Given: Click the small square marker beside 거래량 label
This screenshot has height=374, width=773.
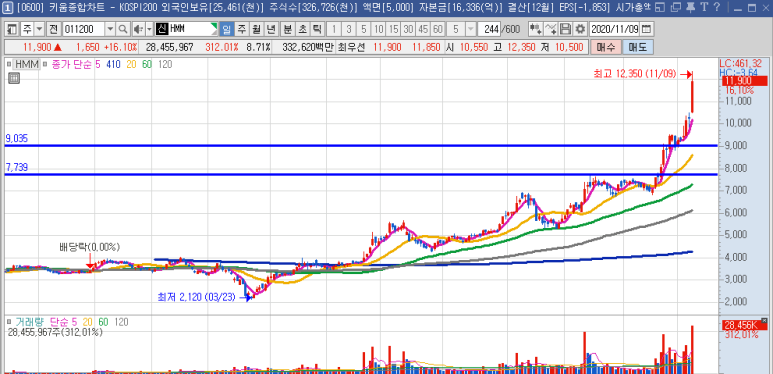Looking at the screenshot, I should pyautogui.click(x=8, y=322).
